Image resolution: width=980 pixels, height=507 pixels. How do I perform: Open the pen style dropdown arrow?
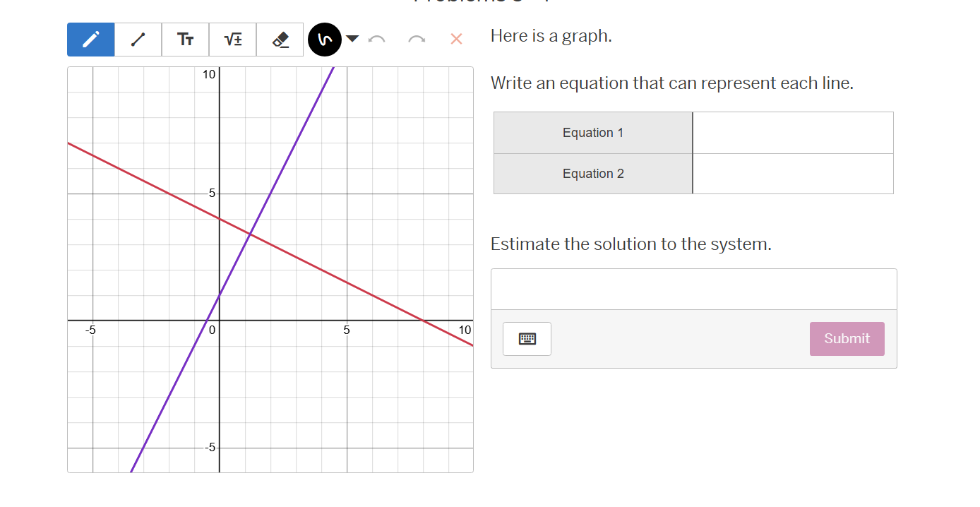(x=351, y=39)
